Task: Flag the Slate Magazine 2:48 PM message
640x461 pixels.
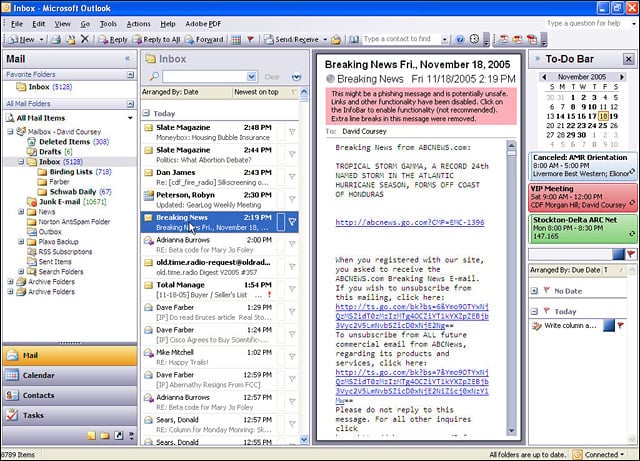Action: pos(292,132)
